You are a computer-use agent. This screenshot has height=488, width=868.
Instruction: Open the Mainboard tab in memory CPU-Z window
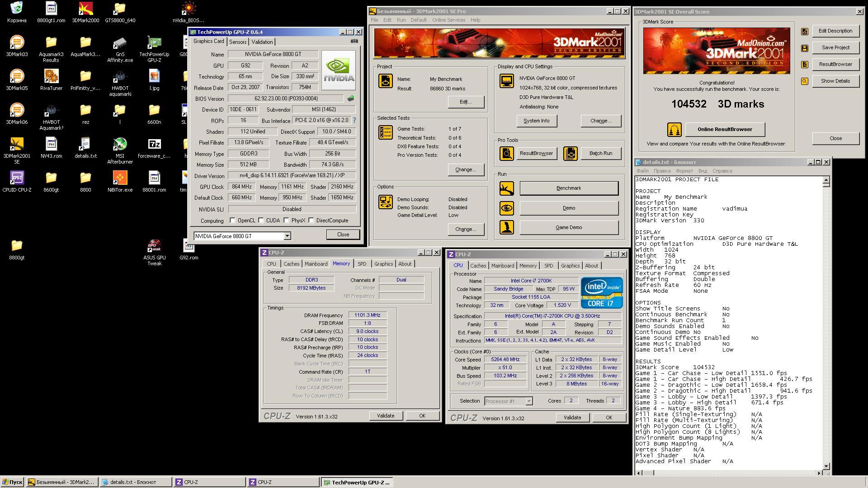pyautogui.click(x=316, y=264)
